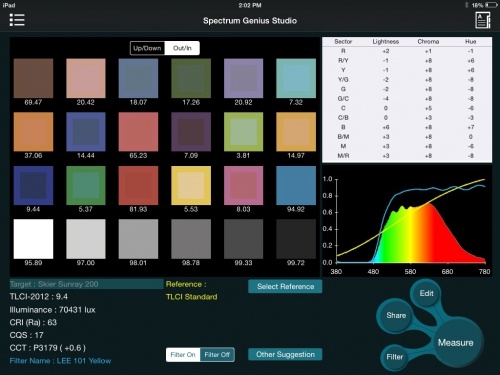
Task: Tap the TLCI Standard reference text
Action: 192,297
